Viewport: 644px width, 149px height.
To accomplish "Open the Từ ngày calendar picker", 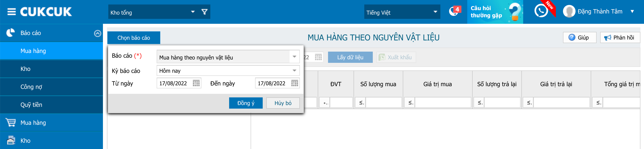I will point(196,83).
